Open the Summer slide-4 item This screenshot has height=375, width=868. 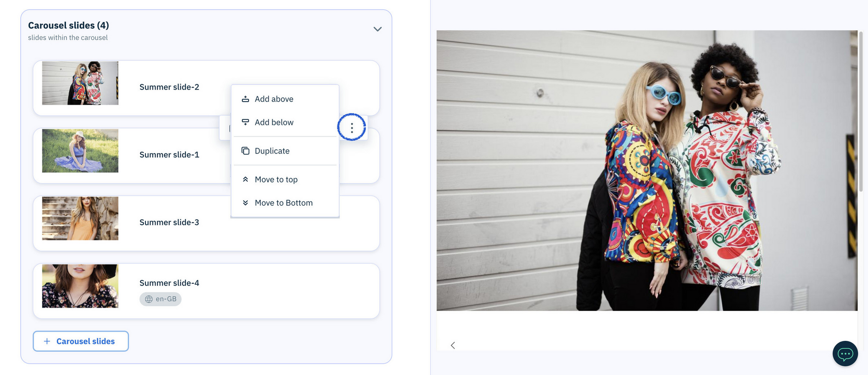click(206, 291)
